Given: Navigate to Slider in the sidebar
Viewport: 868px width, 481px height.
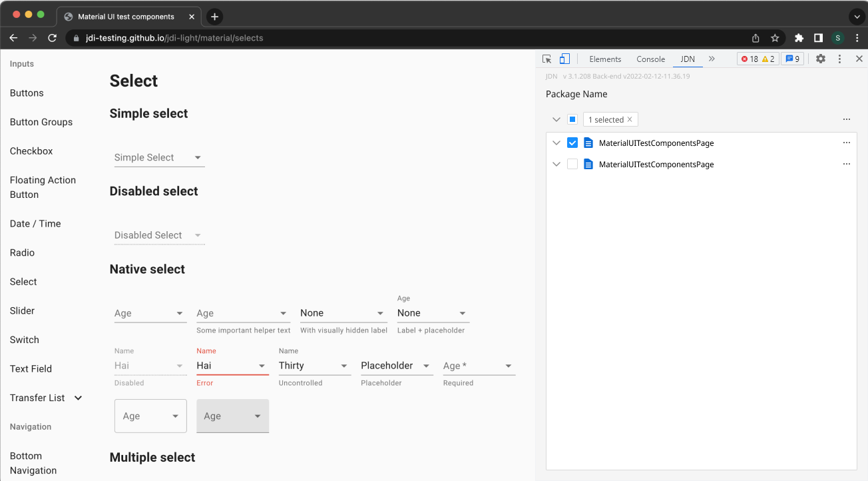Looking at the screenshot, I should click(23, 311).
